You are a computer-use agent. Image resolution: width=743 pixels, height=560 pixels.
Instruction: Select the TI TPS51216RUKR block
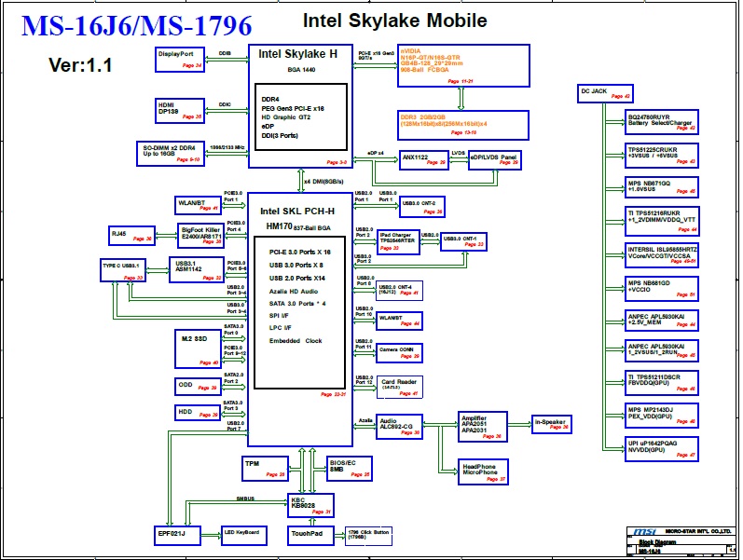662,221
